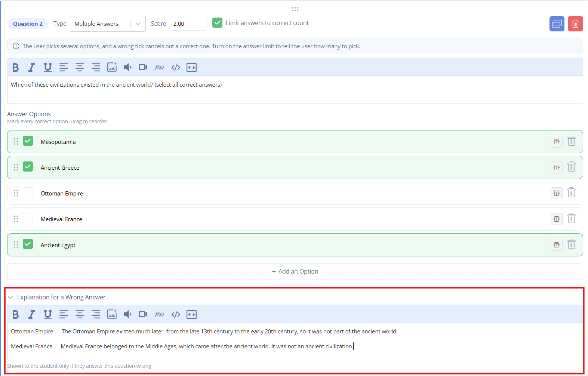Image resolution: width=588 pixels, height=376 pixels.
Task: Uncheck Ancient Greece as correct answer
Action: [28, 167]
